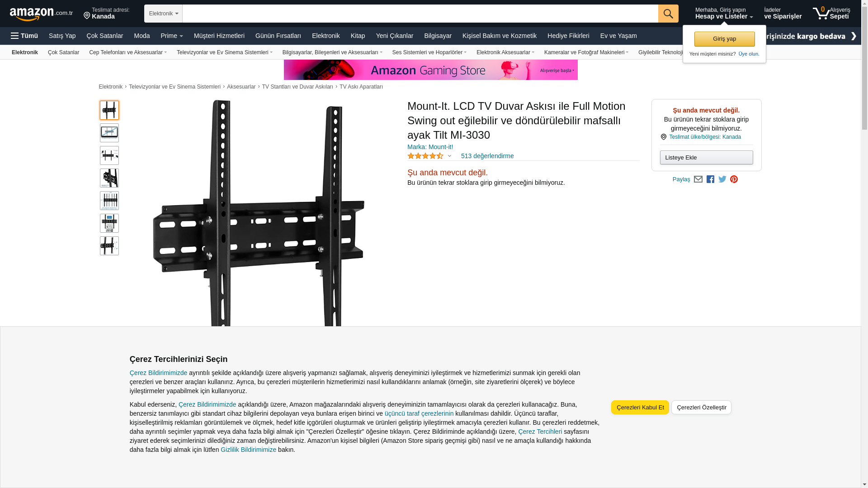Go to the Amazon.com.tr home logo
868x488 pixels.
(x=41, y=14)
